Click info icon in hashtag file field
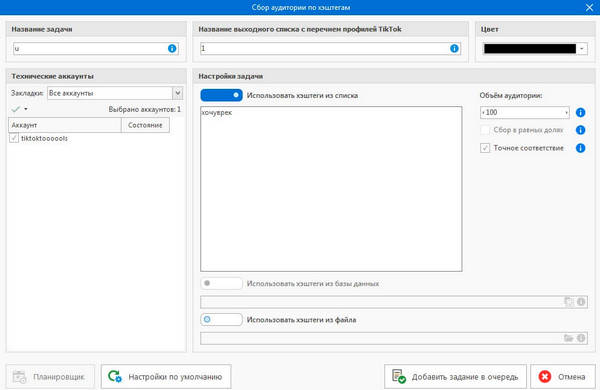The height and width of the screenshot is (390, 600). (581, 338)
